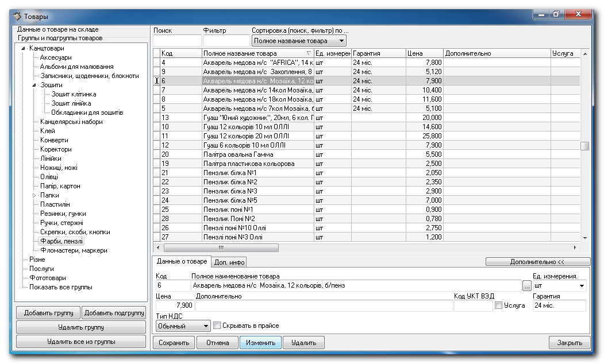604x364 pixels.
Task: Click Удалить группу button
Action: (81, 327)
